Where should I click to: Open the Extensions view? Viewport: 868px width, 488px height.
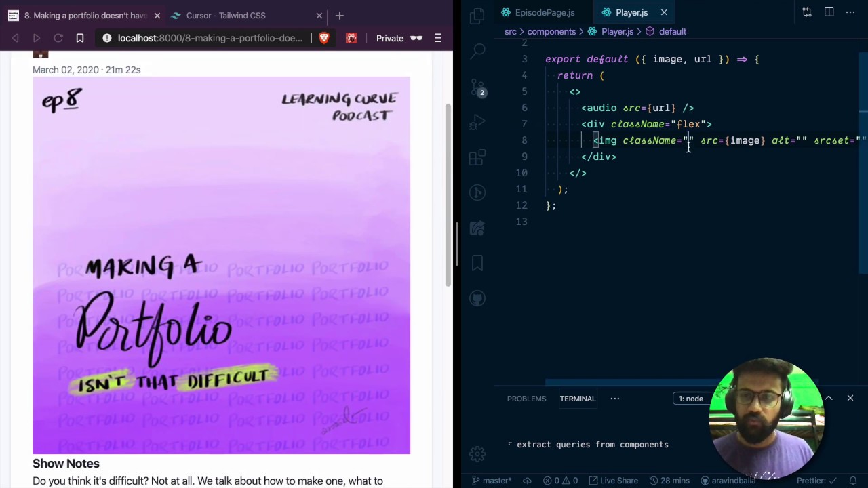(477, 157)
